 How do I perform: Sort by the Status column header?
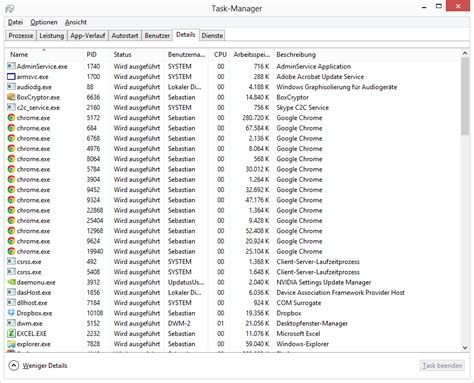[137, 54]
